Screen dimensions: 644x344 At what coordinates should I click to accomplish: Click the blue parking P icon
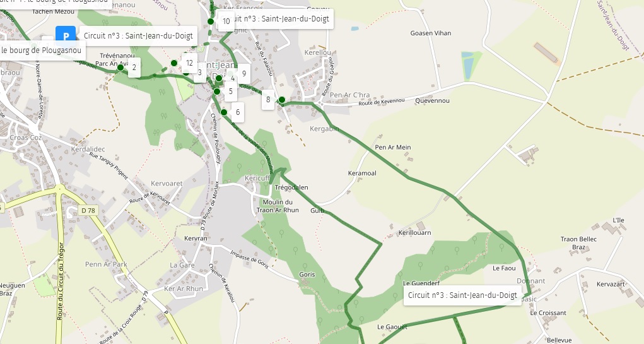click(66, 35)
